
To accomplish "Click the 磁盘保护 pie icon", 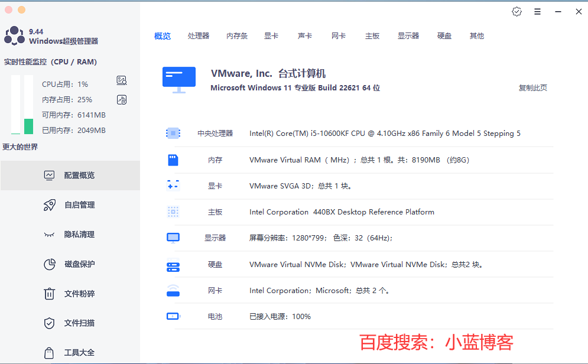I will (50, 264).
